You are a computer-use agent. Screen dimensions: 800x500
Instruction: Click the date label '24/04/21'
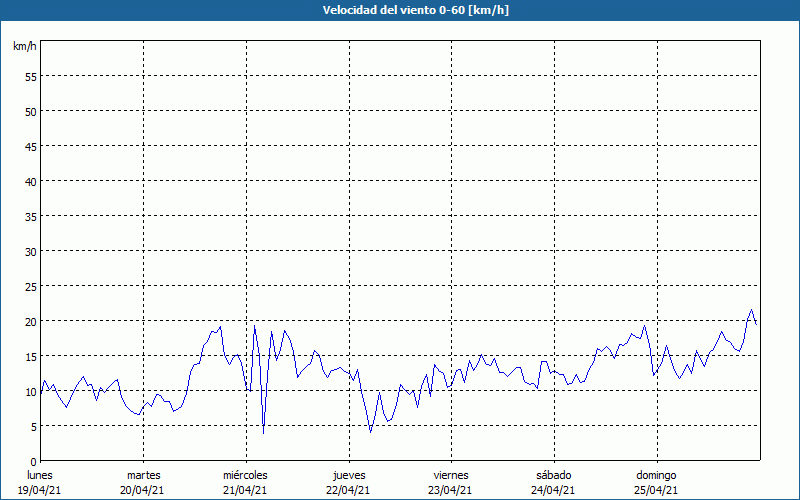pos(553,490)
